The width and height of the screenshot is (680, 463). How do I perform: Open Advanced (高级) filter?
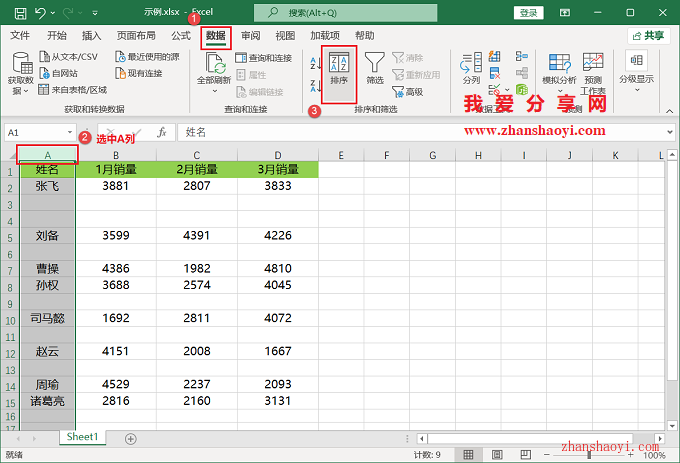coord(408,91)
